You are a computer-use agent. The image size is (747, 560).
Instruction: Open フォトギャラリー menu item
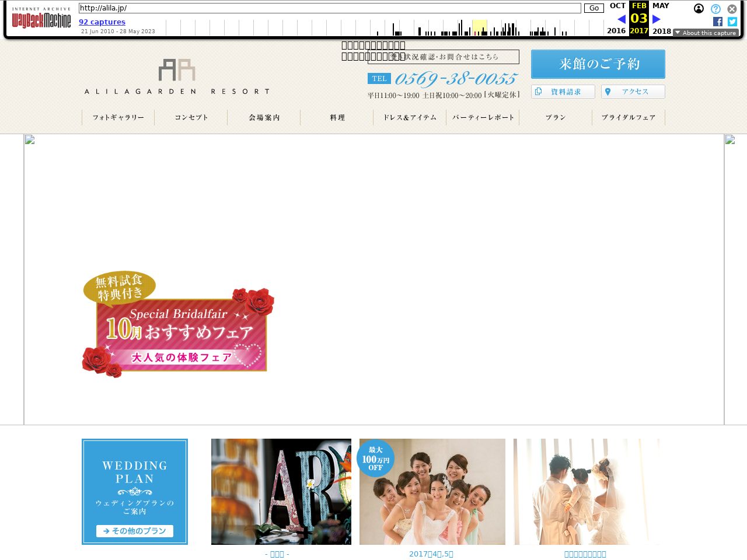click(118, 117)
